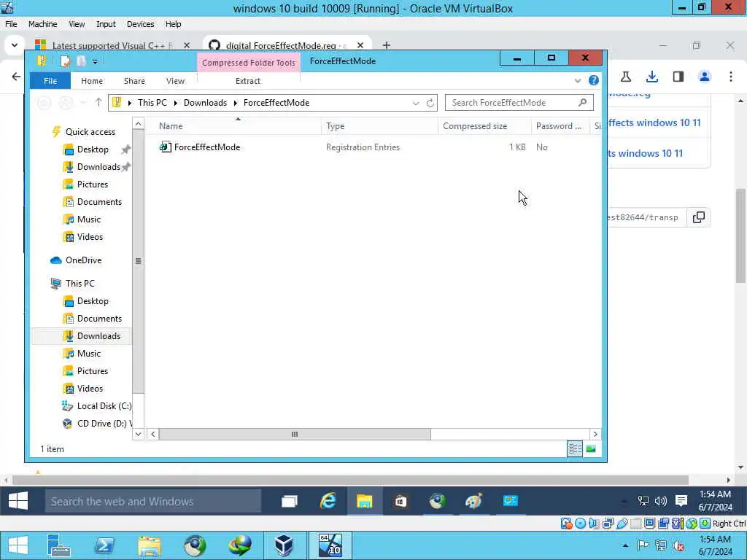Open Paint app in guest taskbar

[x=473, y=501]
